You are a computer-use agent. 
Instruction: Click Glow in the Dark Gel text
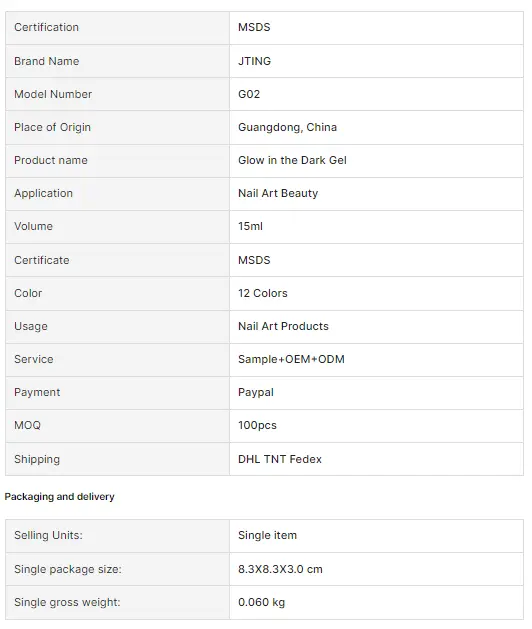pos(292,160)
